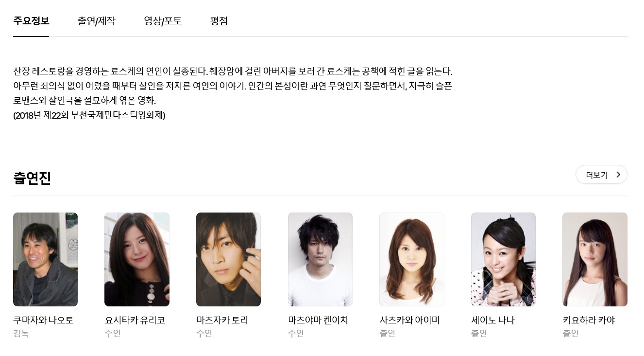644x356 pixels.
Task: Open 키요하라 카야 photo thumbnail
Action: point(595,259)
